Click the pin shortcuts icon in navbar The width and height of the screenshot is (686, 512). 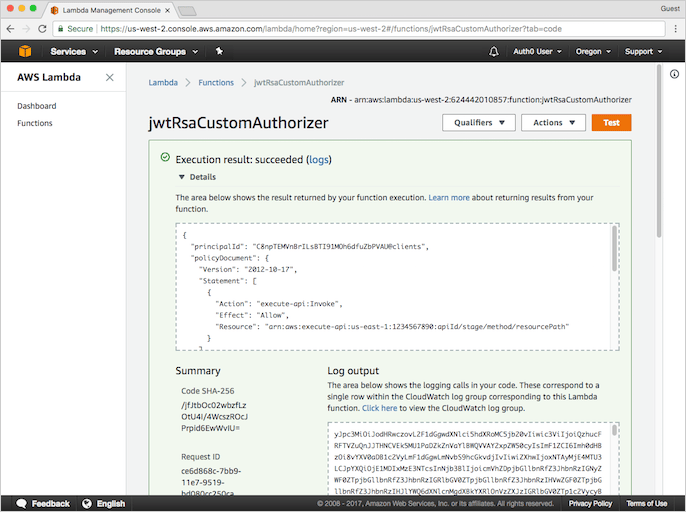[x=219, y=51]
